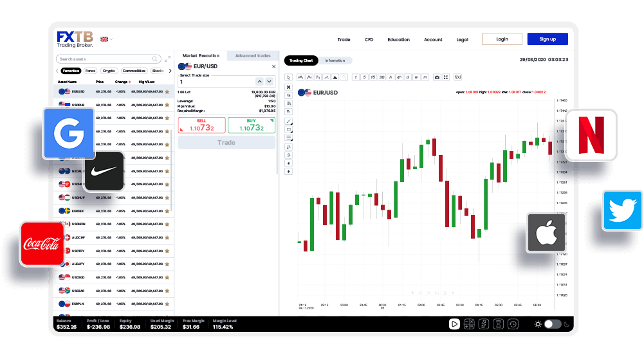
Task: Switch to the Advanced trades tab
Action: 253,55
